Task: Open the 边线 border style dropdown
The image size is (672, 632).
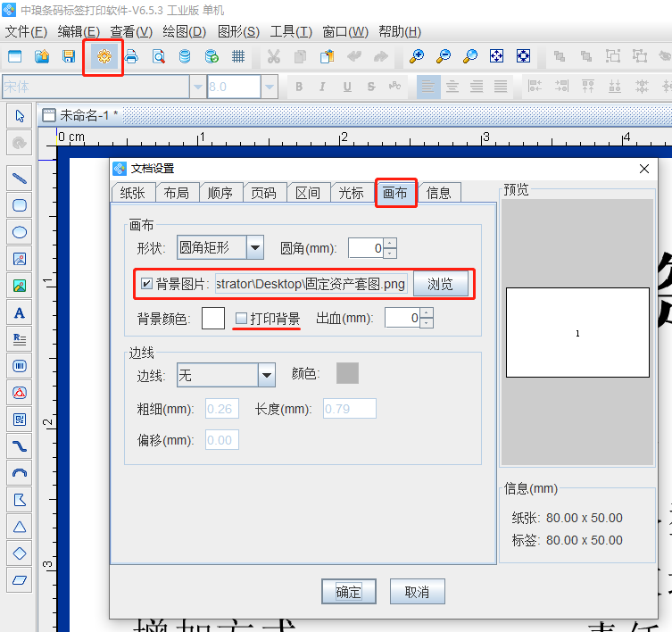Action: point(266,376)
